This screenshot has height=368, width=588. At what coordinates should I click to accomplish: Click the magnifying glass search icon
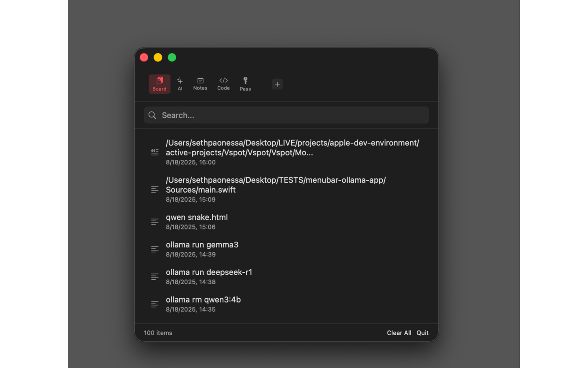pos(152,115)
